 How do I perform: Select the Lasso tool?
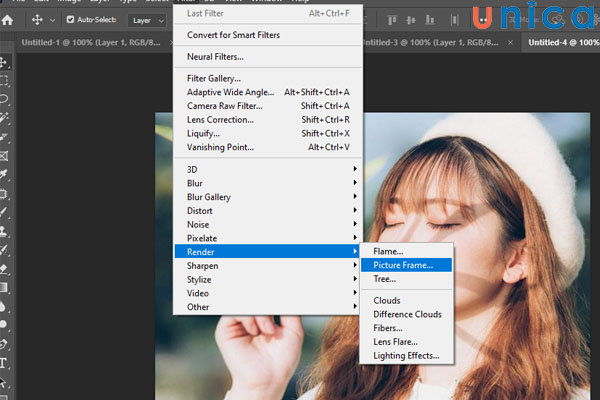pyautogui.click(x=5, y=100)
